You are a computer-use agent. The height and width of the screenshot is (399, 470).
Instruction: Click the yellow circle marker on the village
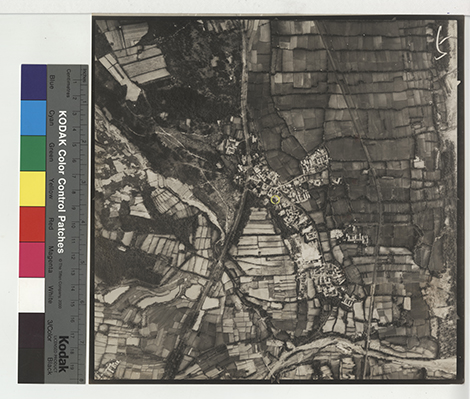click(x=275, y=200)
